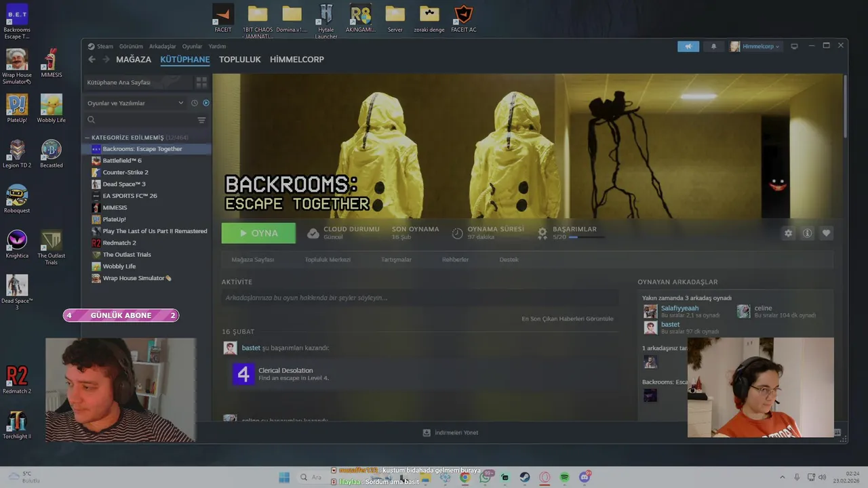This screenshot has width=868, height=488.
Task: Click En Son Çıkan Haberleri Görüntüle
Action: coord(568,319)
